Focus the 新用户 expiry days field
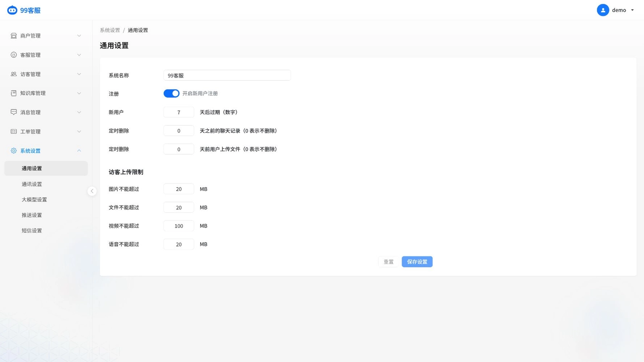644x362 pixels. pos(179,112)
